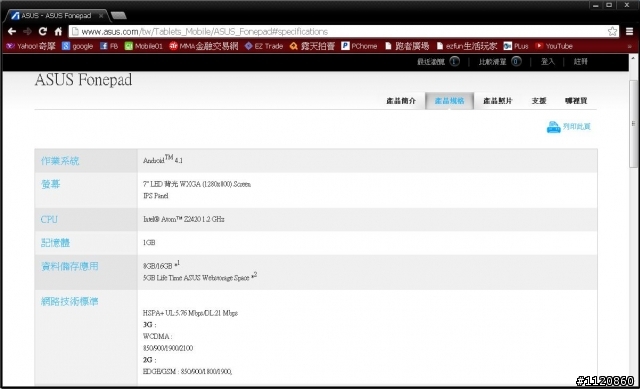Open the YouTube bookmark

pos(554,46)
